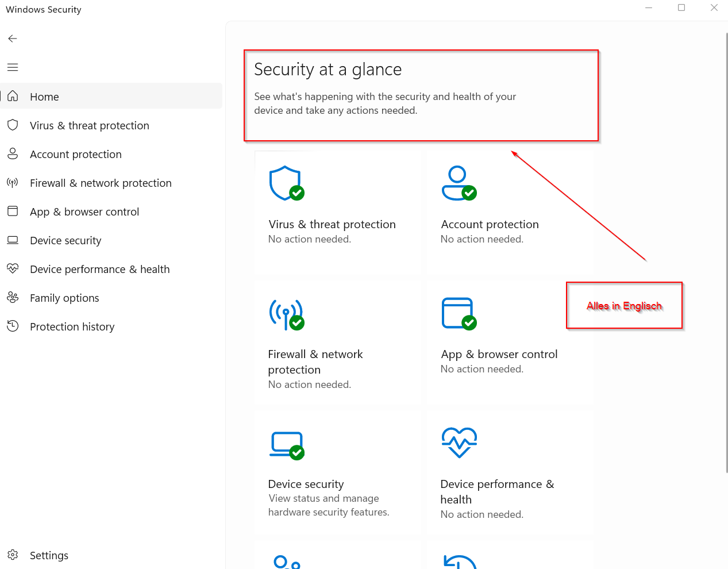
Task: Click the heart monitor icon in sidebar
Action: [x=13, y=269]
